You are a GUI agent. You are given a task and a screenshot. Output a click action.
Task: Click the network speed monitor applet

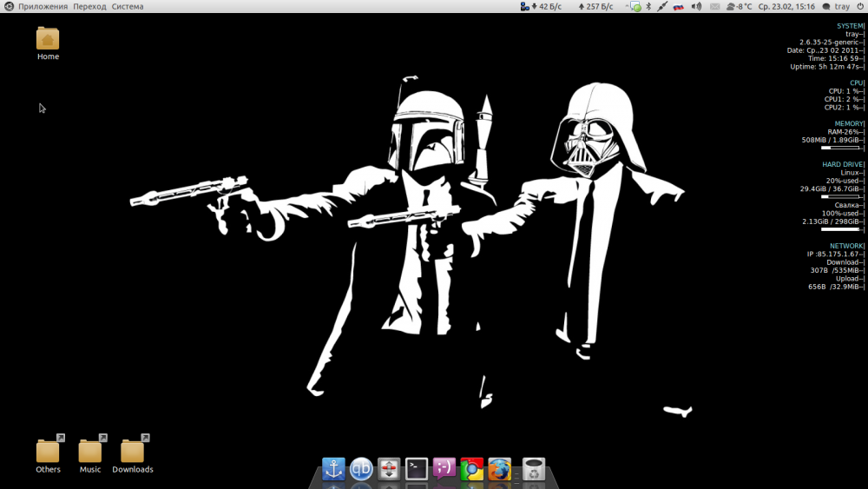(x=567, y=7)
